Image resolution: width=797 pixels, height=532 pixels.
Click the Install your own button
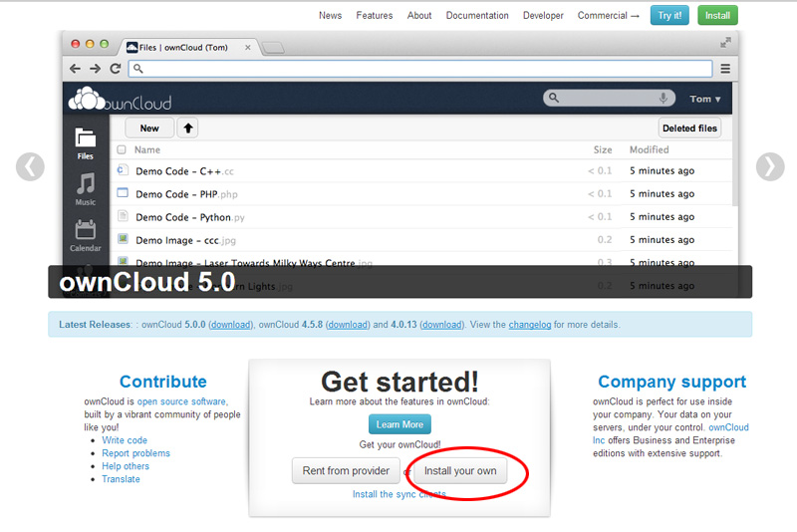click(460, 471)
